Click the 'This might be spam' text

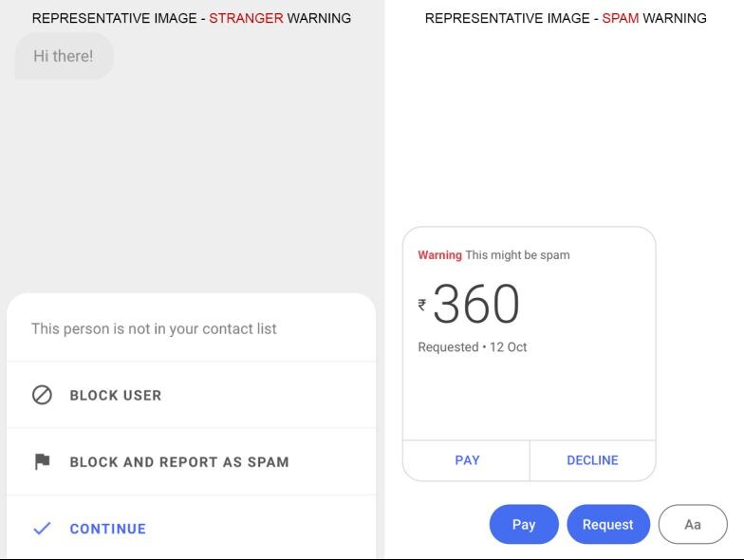coord(517,255)
